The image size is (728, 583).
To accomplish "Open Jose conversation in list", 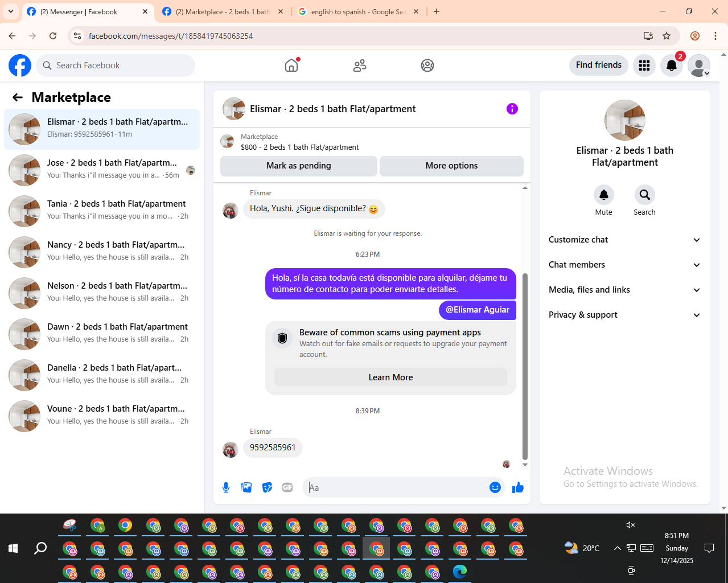I will (x=102, y=170).
